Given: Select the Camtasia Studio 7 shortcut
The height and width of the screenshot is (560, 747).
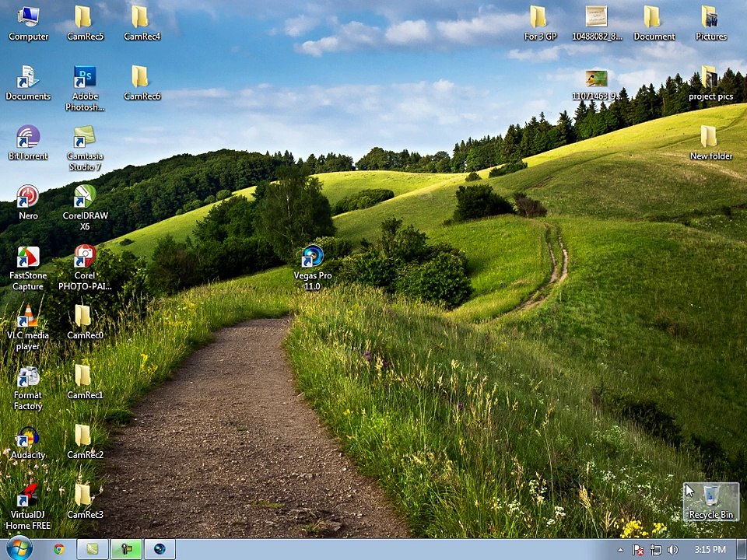Looking at the screenshot, I should tap(85, 149).
